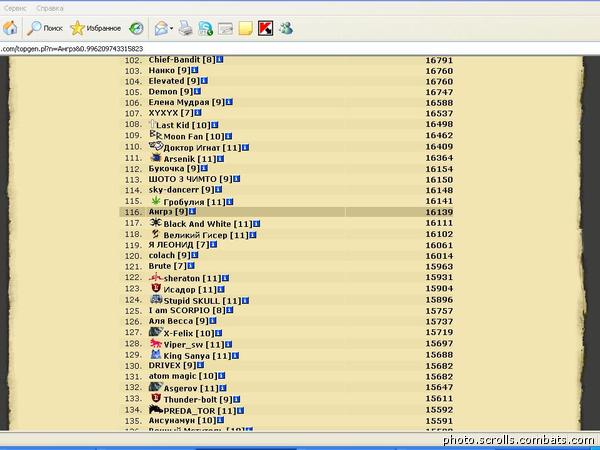Open the Messenger people icon
This screenshot has width=600, height=450.
(286, 28)
